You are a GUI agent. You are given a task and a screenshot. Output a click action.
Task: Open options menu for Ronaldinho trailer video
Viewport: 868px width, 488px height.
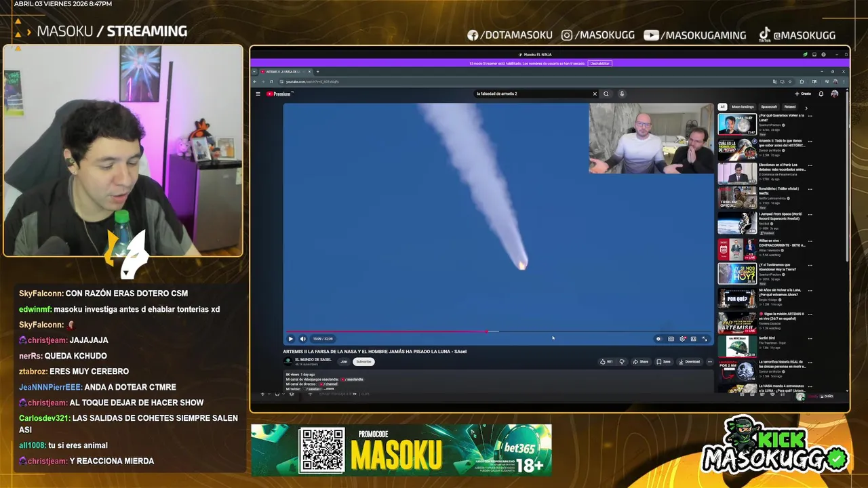(810, 189)
